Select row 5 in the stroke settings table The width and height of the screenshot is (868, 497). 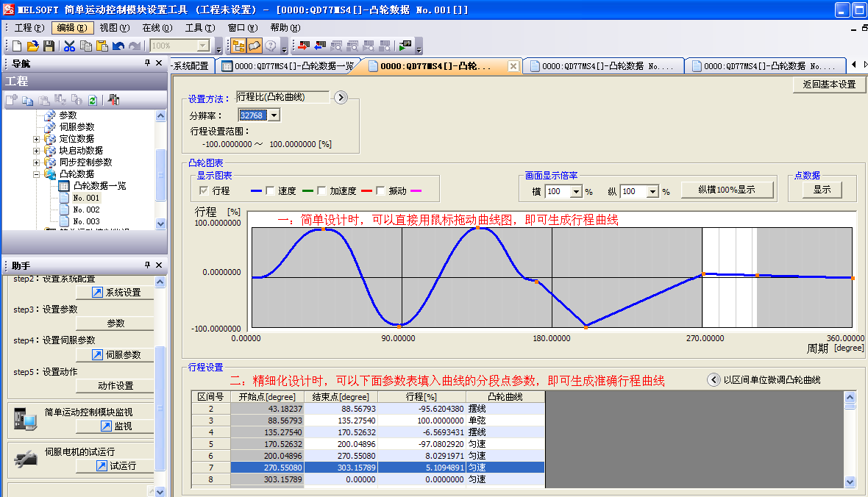pyautogui.click(x=210, y=444)
